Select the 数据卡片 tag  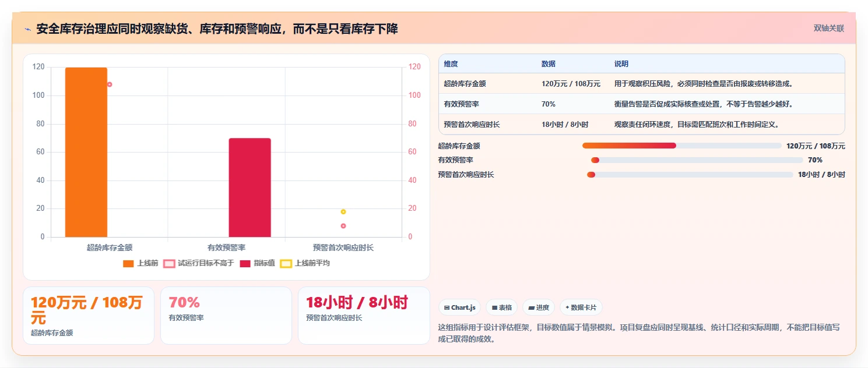[581, 307]
